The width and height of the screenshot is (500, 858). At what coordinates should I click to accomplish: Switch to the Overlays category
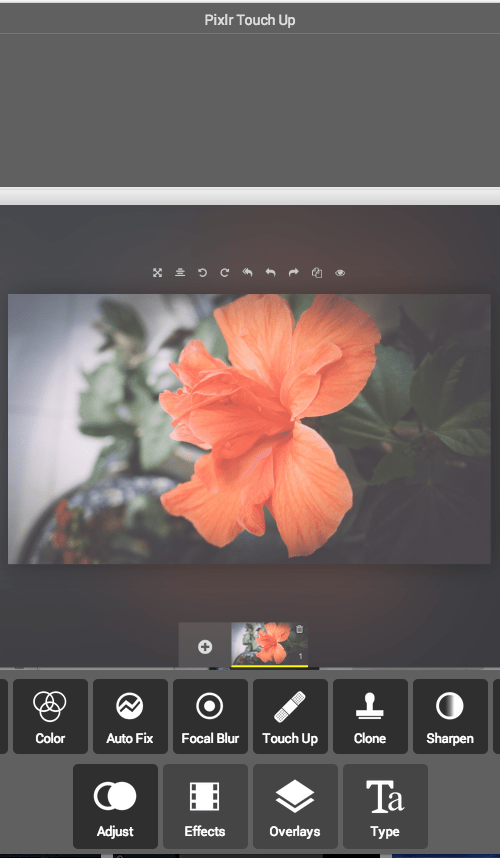click(x=295, y=806)
